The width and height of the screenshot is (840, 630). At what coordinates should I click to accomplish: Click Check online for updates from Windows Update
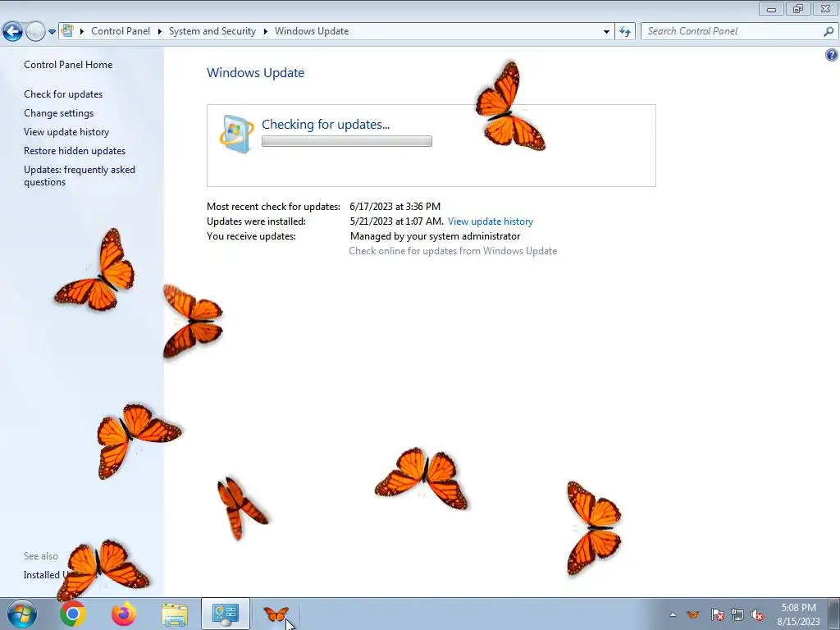click(x=453, y=251)
